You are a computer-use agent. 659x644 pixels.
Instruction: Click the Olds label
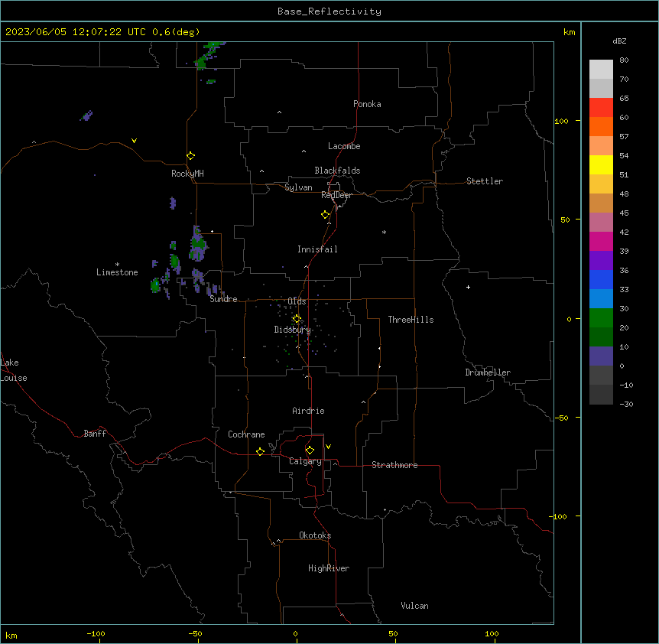[297, 301]
